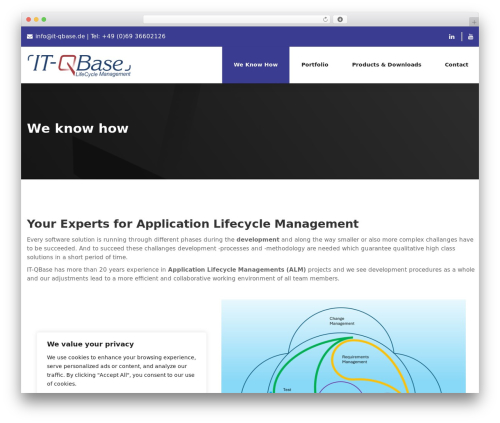Click the browser address bar
Image resolution: width=500 pixels, height=423 pixels.
coord(237,20)
